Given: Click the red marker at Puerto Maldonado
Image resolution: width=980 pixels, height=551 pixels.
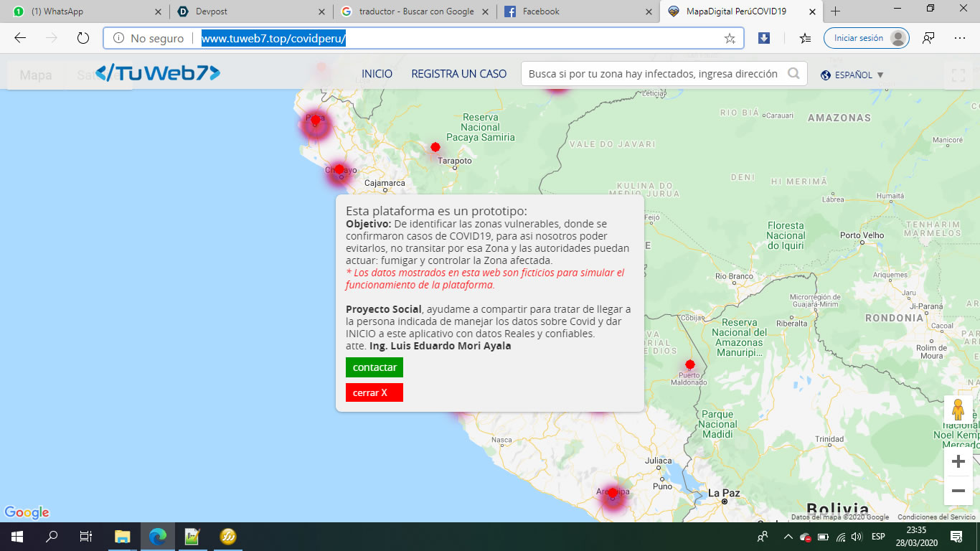Looking at the screenshot, I should (690, 364).
